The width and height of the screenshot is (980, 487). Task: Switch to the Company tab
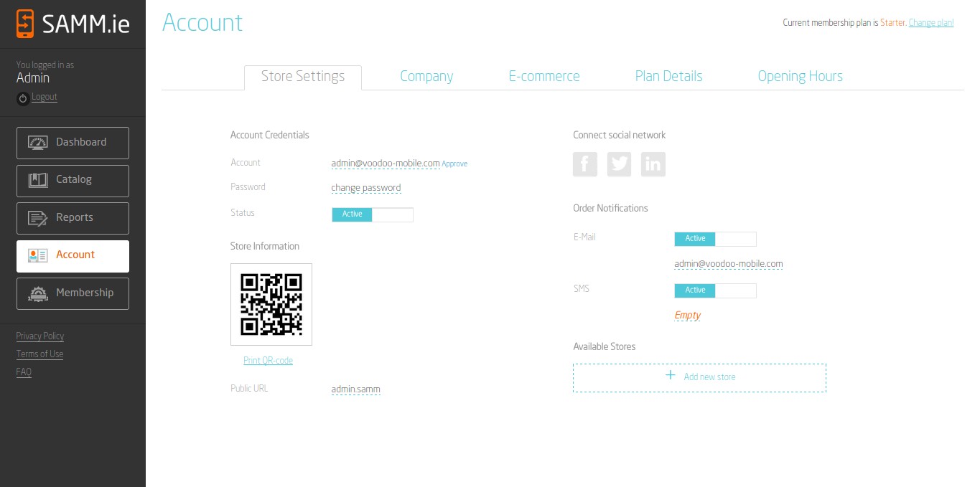[x=426, y=77]
